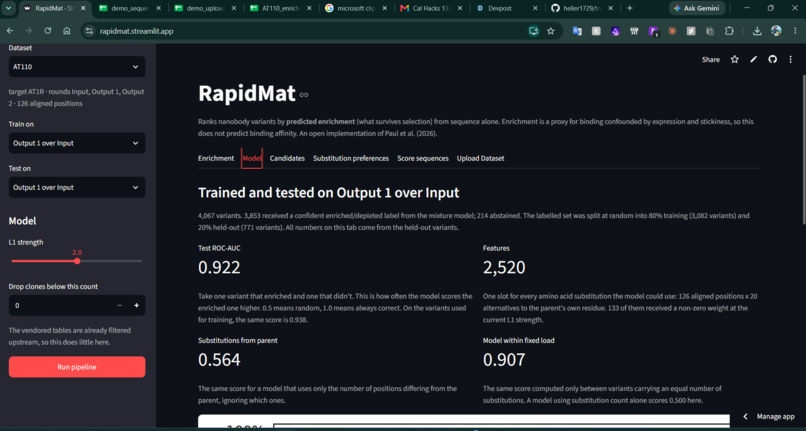Open the purple extension with badge 1
The height and width of the screenshot is (431, 806).
653,31
